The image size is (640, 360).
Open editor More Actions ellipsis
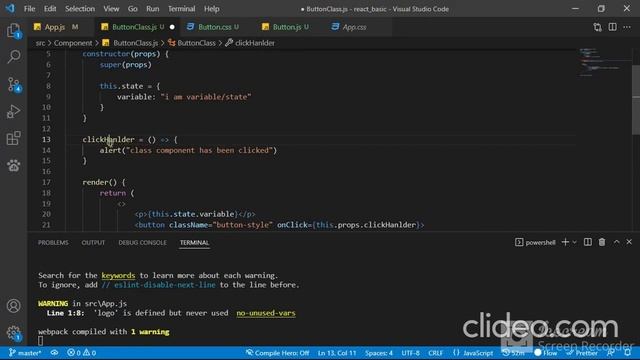tap(627, 27)
